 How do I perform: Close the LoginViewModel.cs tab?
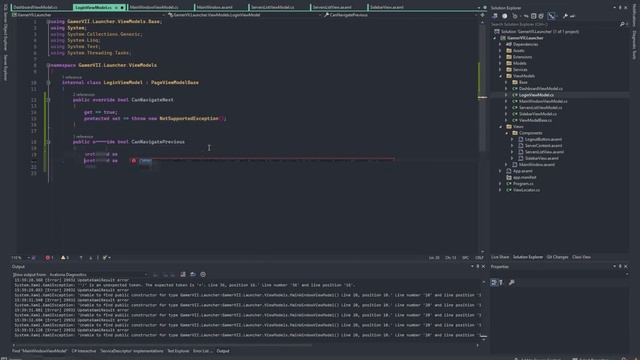tap(122, 7)
